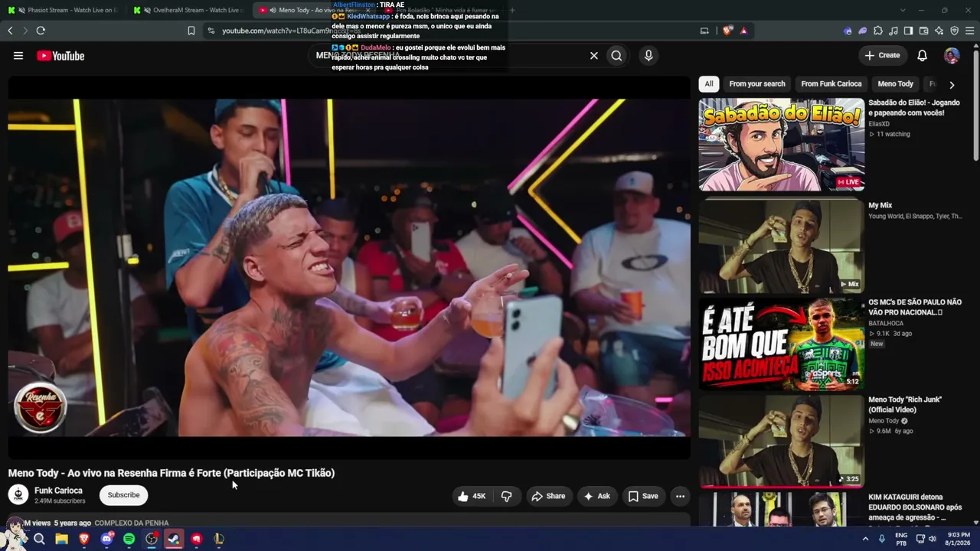980x551 pixels.
Task: Click the video player to toggle playback
Action: pyautogui.click(x=349, y=267)
